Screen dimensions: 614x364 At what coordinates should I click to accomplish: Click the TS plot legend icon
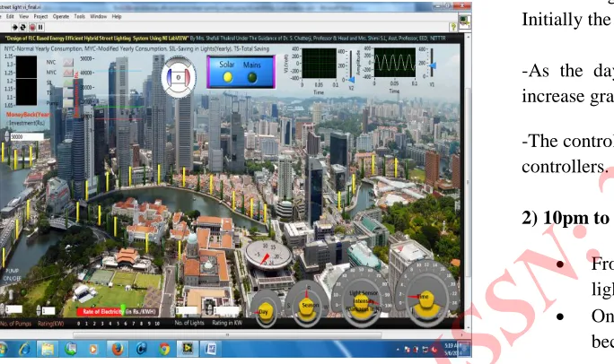tap(68, 93)
